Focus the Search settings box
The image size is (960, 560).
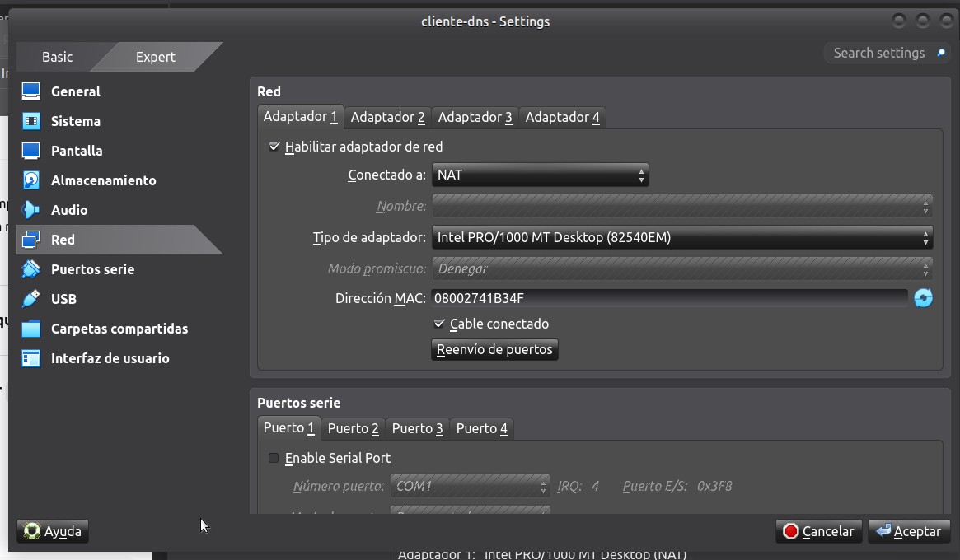point(878,53)
